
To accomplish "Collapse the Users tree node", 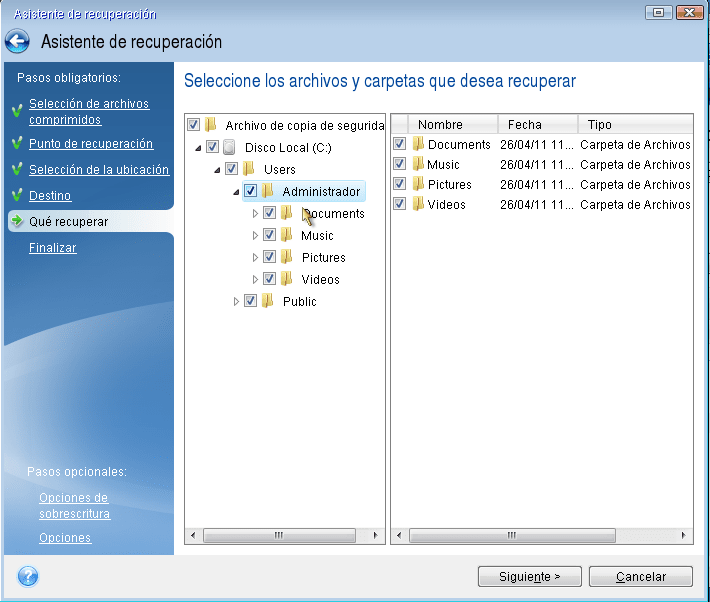I will [217, 170].
